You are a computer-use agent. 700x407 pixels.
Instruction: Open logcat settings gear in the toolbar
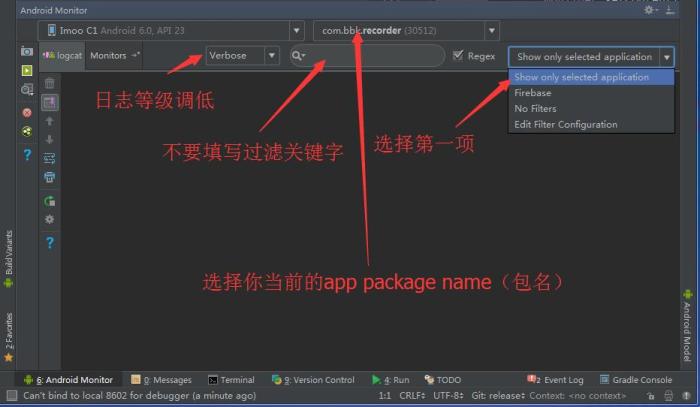[50, 220]
